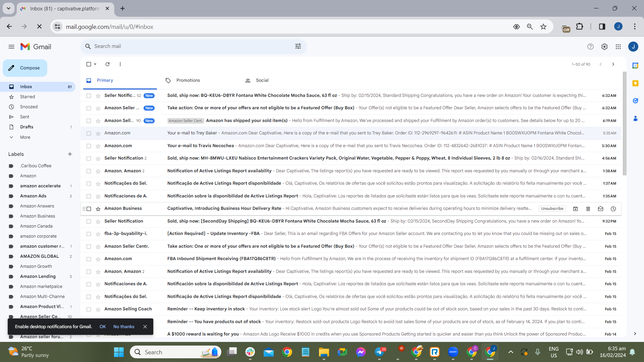
Task: Select the fba-3p-buyability email checkbox
Action: (89, 234)
